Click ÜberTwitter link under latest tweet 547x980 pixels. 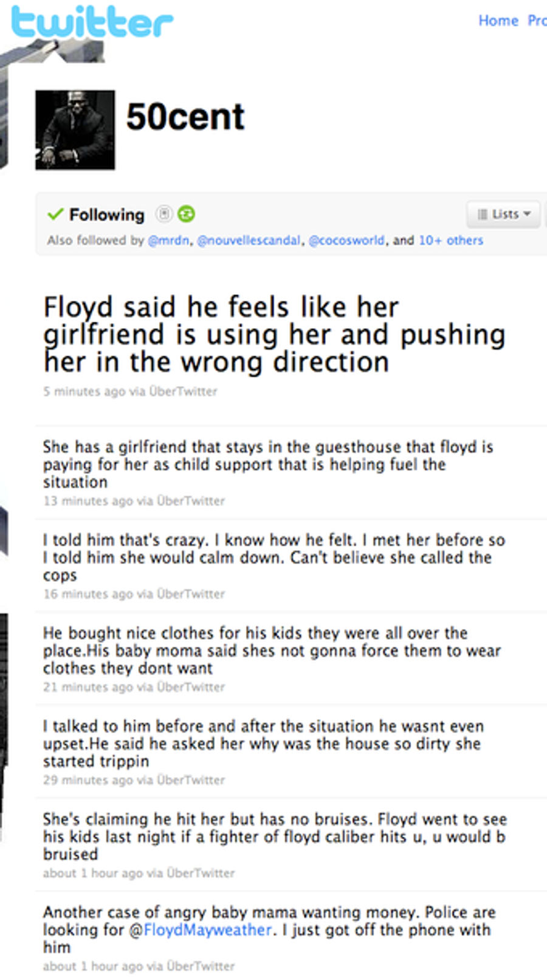183,392
